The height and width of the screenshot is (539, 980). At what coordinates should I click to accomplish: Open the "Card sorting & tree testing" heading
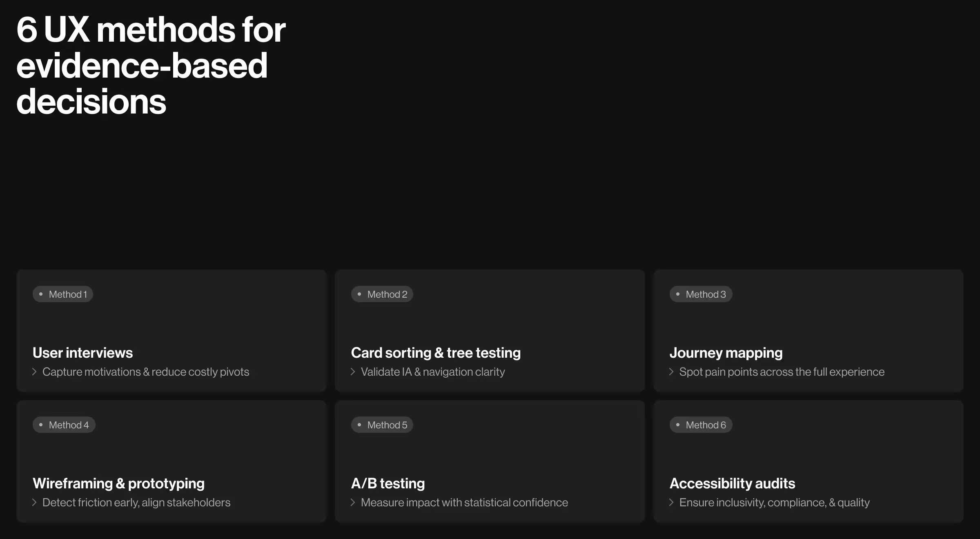(x=436, y=352)
